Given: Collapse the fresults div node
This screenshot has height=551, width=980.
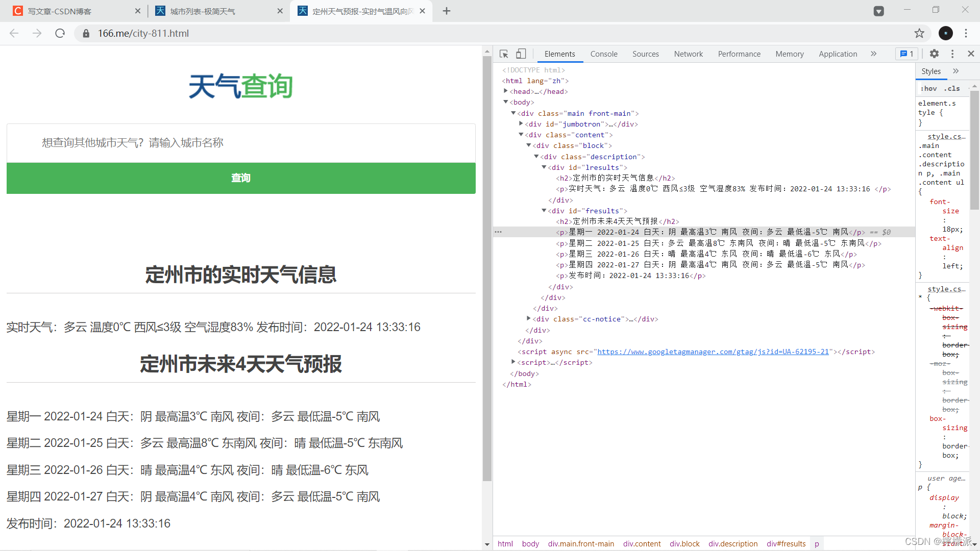Looking at the screenshot, I should [544, 211].
